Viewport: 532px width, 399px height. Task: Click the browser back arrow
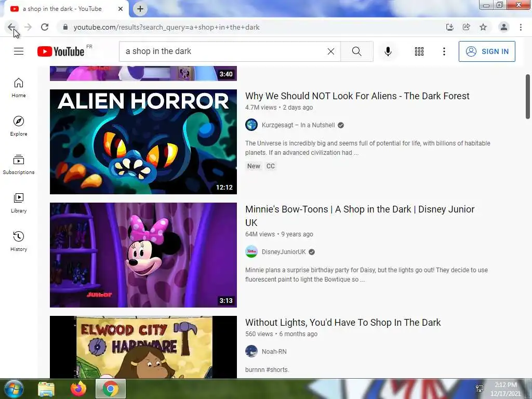click(x=11, y=27)
